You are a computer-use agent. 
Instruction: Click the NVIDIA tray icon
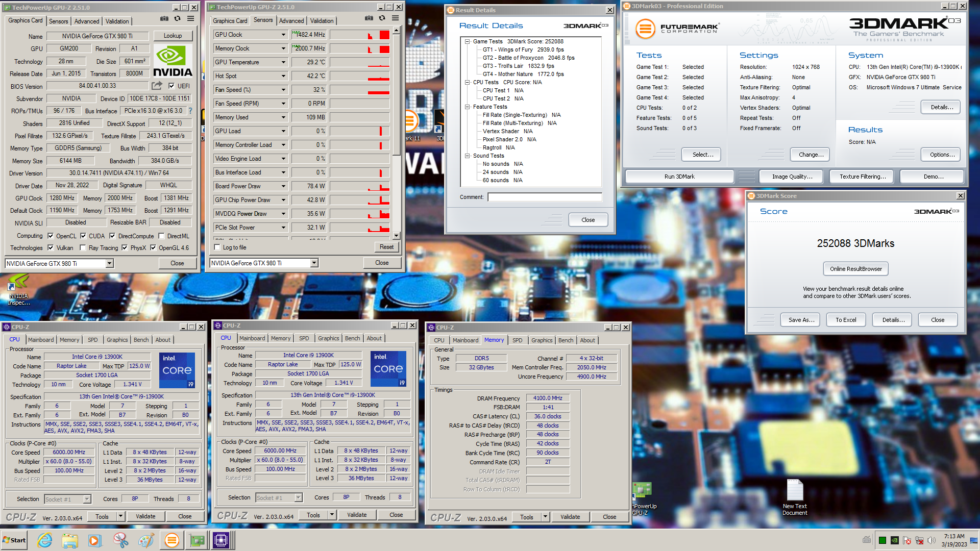coord(894,540)
